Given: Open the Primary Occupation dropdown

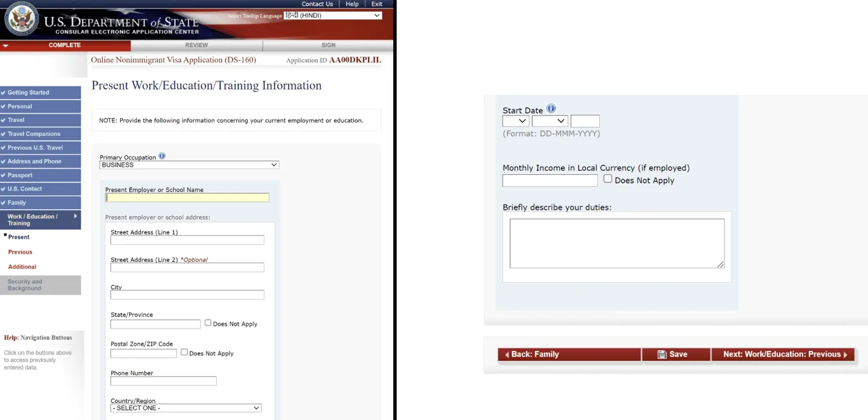Looking at the screenshot, I should [x=189, y=165].
